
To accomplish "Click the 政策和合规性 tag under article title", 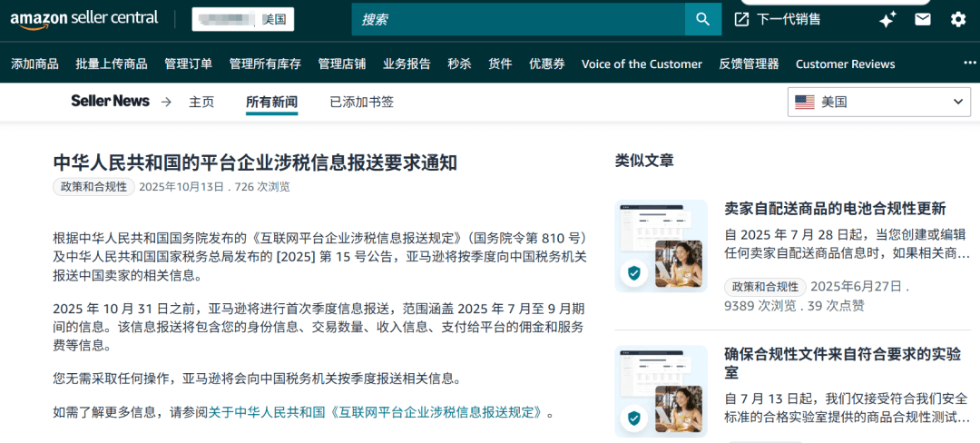I will pyautogui.click(x=93, y=187).
